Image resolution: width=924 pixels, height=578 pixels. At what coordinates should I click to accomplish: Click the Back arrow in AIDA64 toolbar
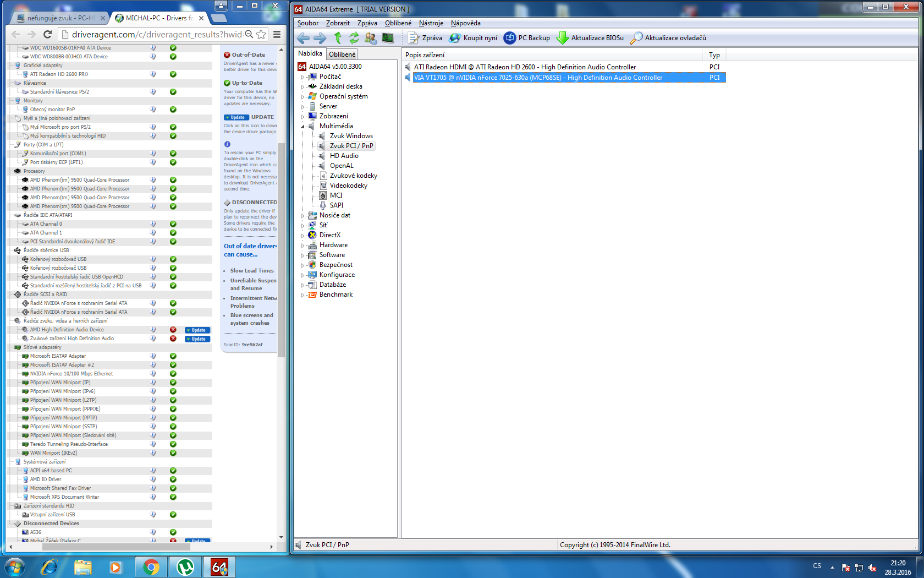303,38
